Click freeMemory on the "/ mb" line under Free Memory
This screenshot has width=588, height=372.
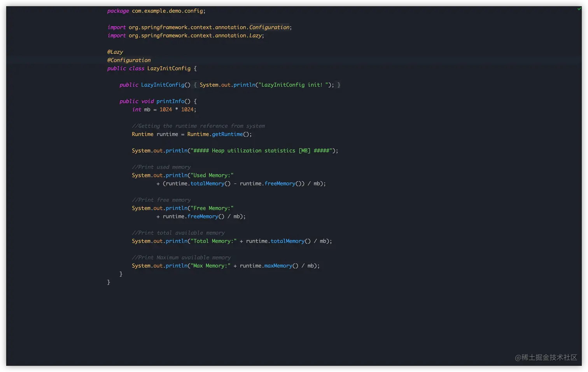point(203,217)
